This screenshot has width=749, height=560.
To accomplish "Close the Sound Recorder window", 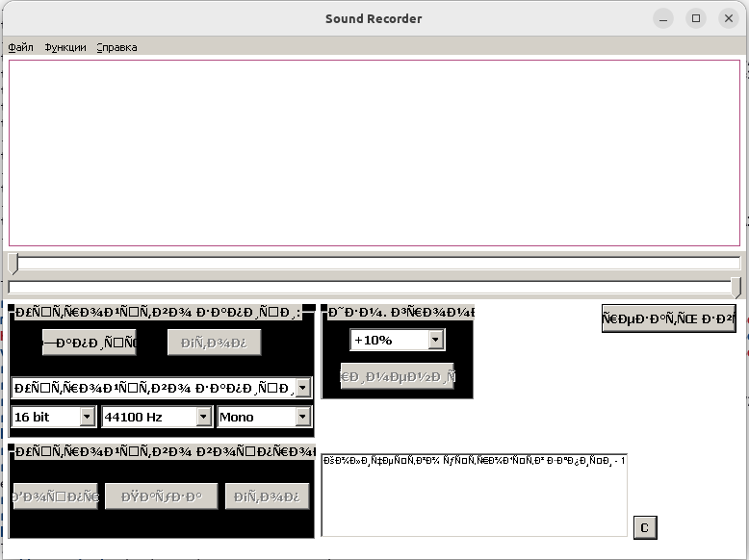I will [729, 18].
